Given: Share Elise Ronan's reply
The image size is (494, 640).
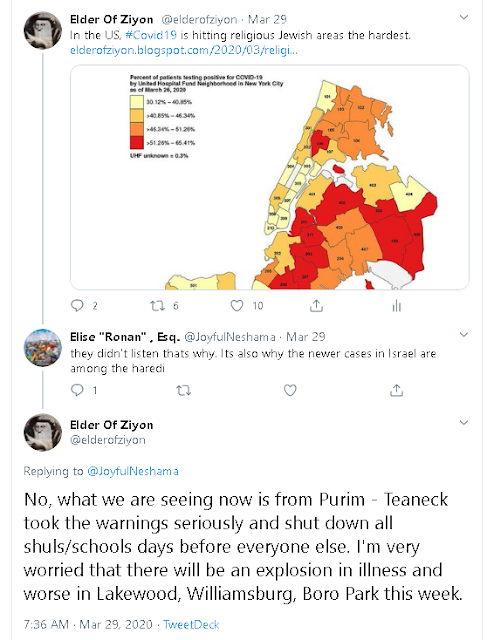Looking at the screenshot, I should click(396, 391).
